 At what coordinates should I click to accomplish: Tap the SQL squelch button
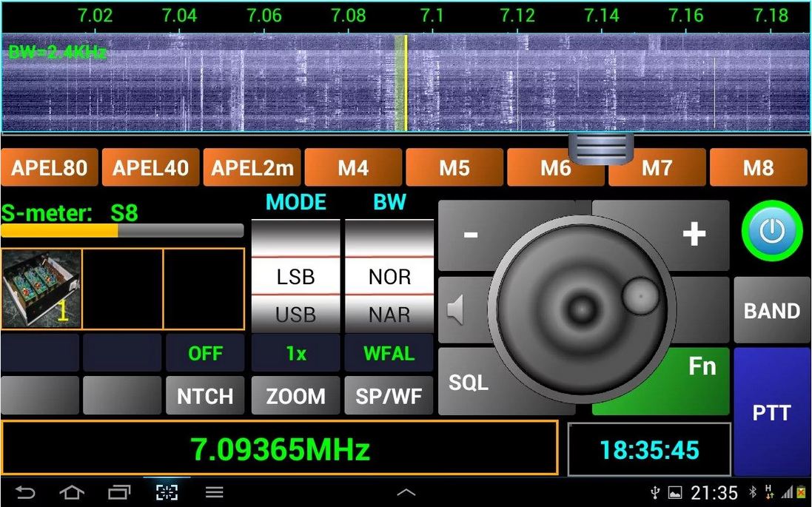[x=468, y=382]
